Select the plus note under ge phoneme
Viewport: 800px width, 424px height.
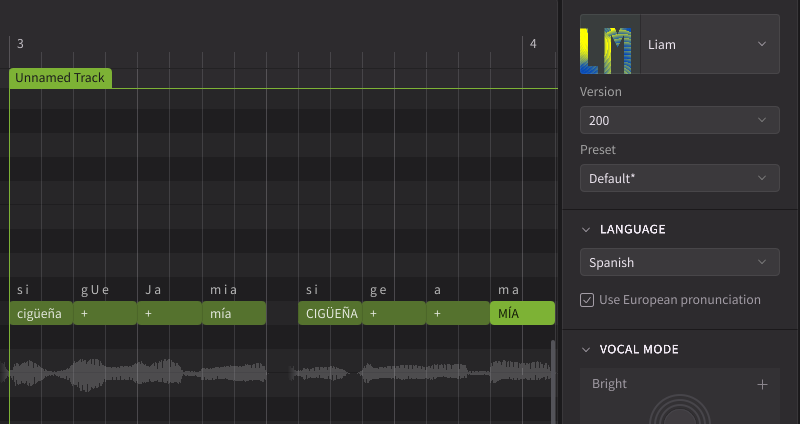394,313
